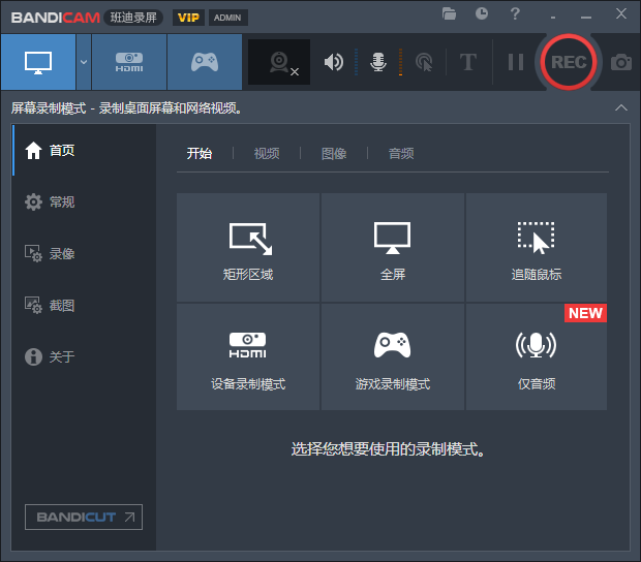This screenshot has height=562, width=641.
Task: Click the pause recording button
Action: [x=515, y=62]
